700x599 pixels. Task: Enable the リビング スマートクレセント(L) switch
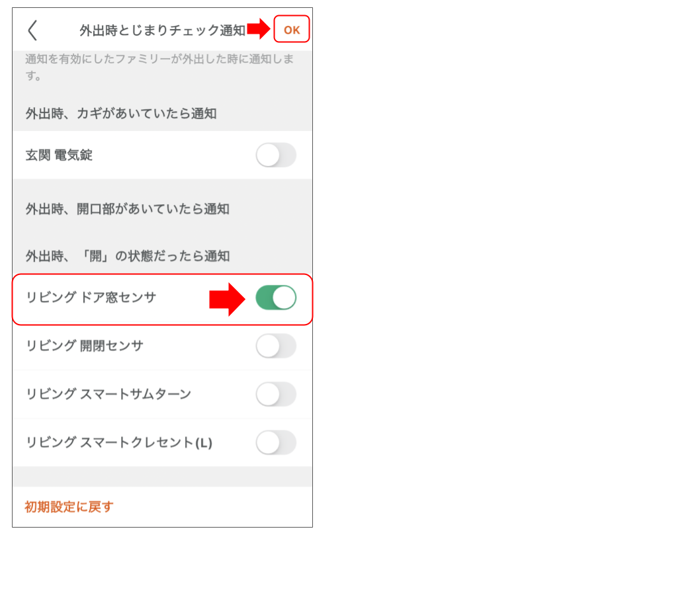(x=276, y=442)
